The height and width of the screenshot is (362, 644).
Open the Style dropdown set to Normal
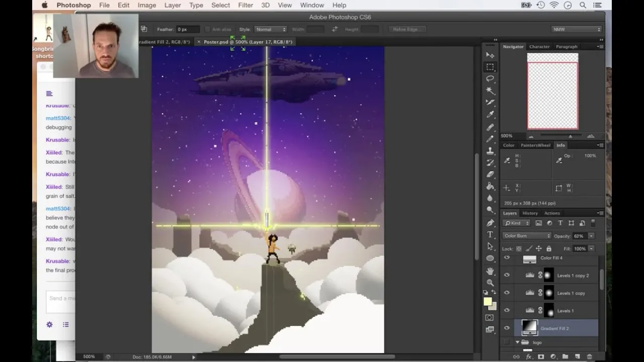pos(270,30)
